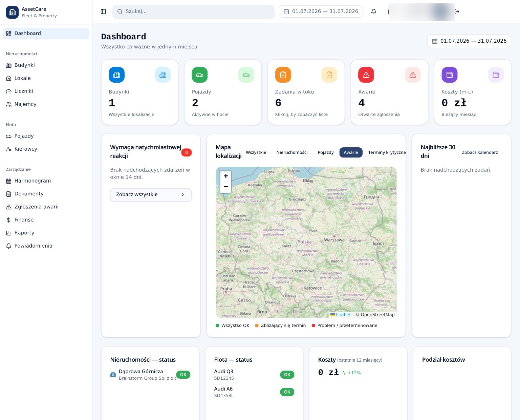Click the green Pojazdy card car icon

coord(200,75)
